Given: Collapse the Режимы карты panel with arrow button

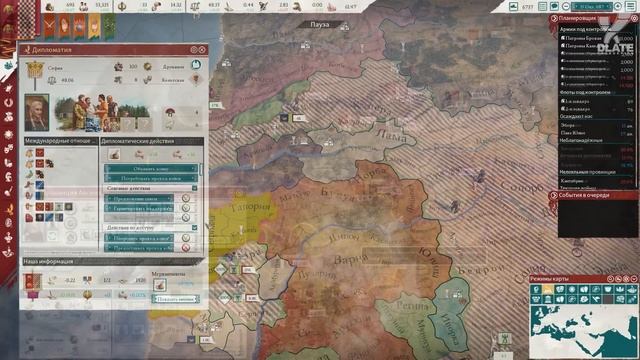Looking at the screenshot, I should click(634, 279).
